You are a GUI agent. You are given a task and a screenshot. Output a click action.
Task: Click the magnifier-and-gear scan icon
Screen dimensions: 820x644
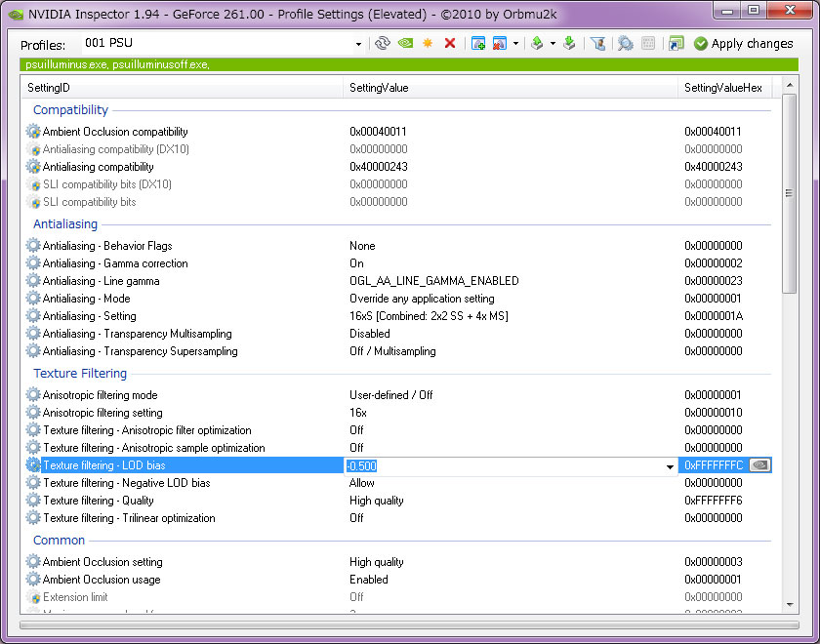pyautogui.click(x=626, y=43)
